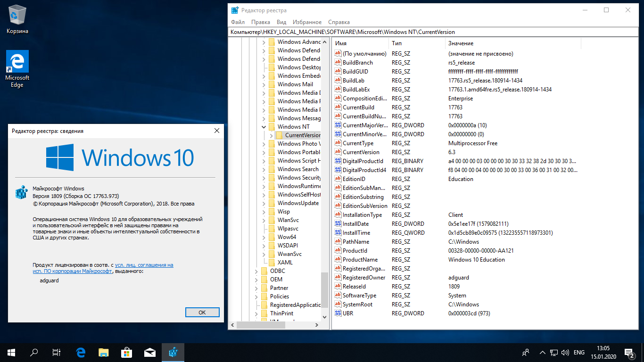Open the Вид menu

coord(281,22)
